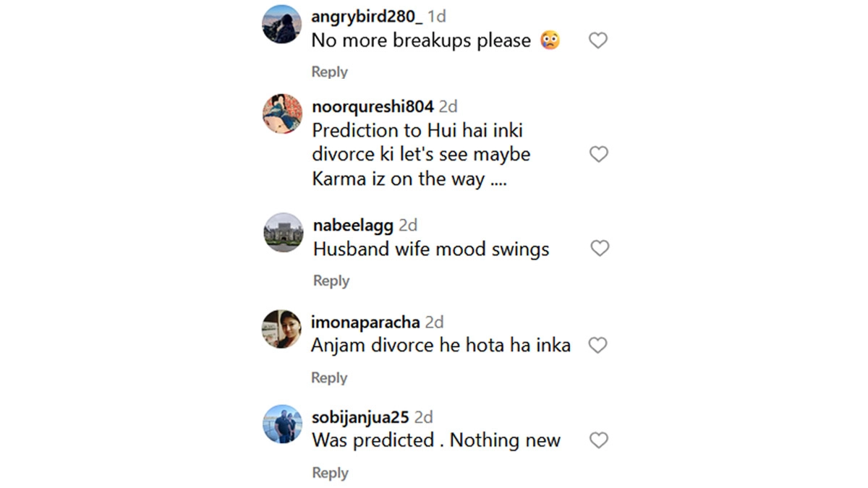Reply to angrybird280_'s comment
This screenshot has height=488, width=868.
coord(329,72)
